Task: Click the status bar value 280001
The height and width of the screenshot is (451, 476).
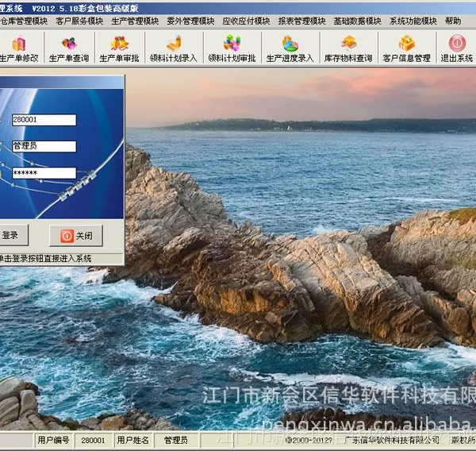Action: coord(93,441)
